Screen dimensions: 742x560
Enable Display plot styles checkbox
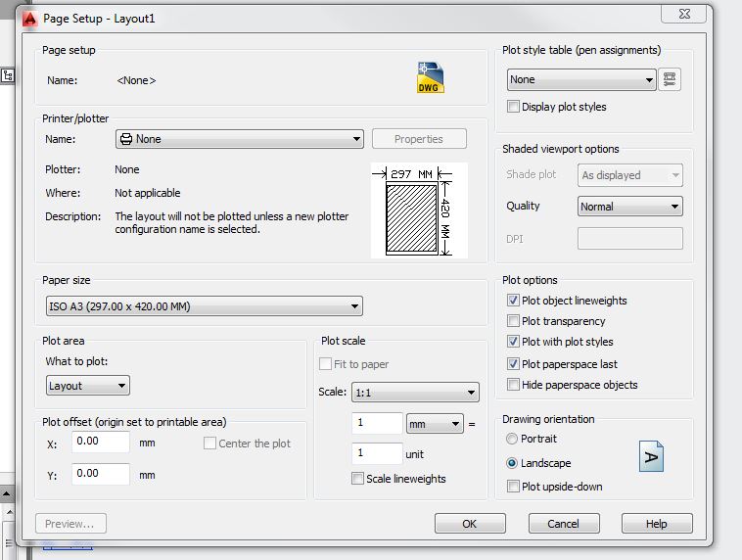(x=514, y=107)
